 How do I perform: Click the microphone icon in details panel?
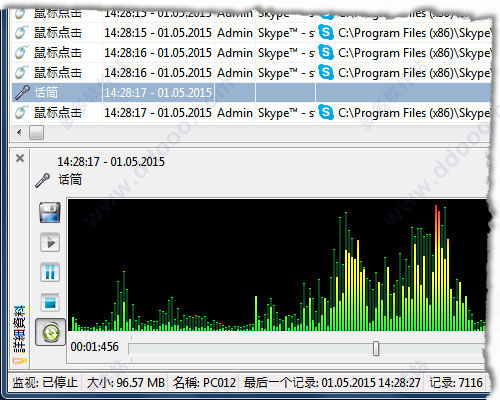pos(43,180)
